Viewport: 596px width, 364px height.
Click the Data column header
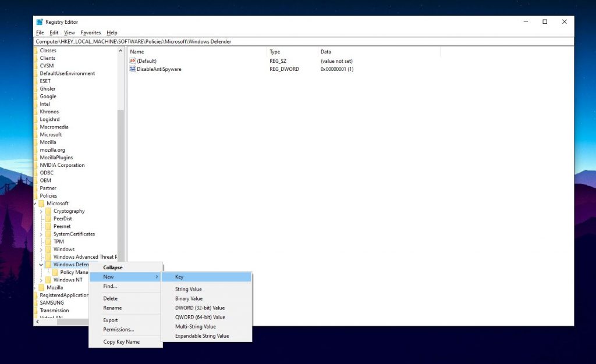pos(379,52)
